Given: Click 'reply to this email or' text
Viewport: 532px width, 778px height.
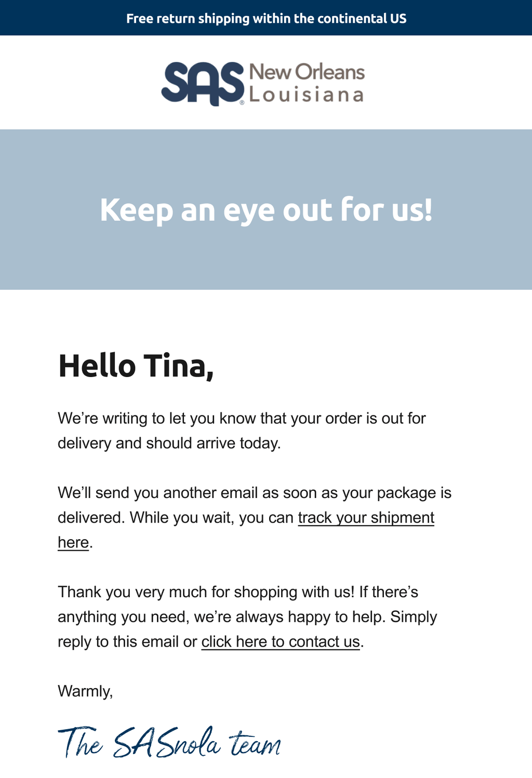Looking at the screenshot, I should (x=127, y=642).
